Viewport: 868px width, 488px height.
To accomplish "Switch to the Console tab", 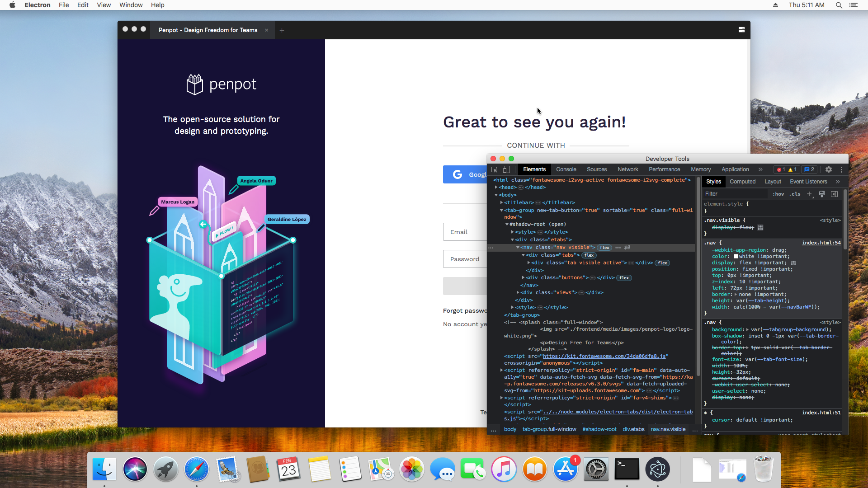I will (566, 169).
